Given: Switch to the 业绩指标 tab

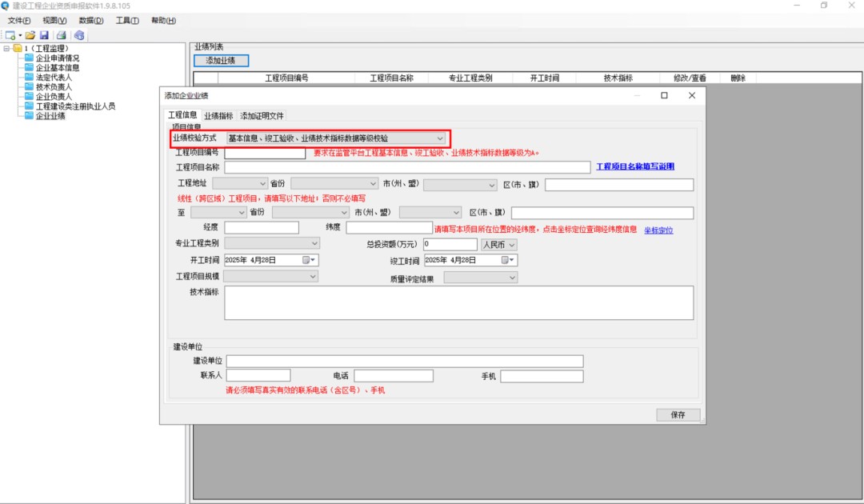Looking at the screenshot, I should pos(218,116).
